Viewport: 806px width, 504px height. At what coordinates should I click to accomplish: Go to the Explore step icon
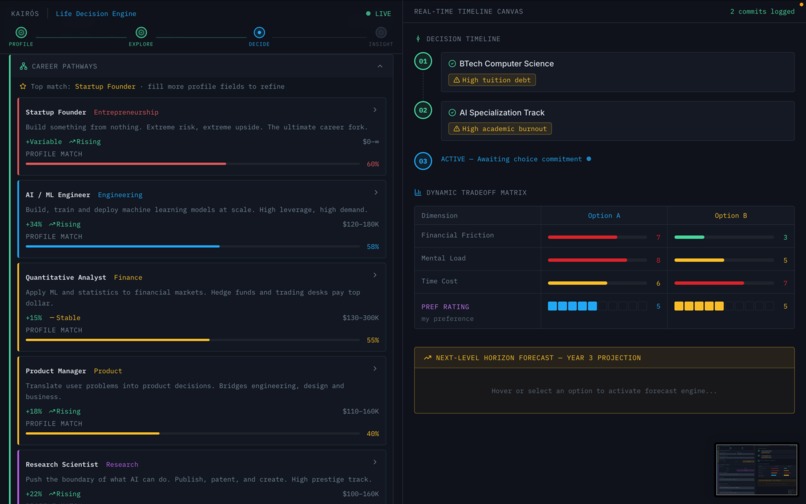(141, 32)
